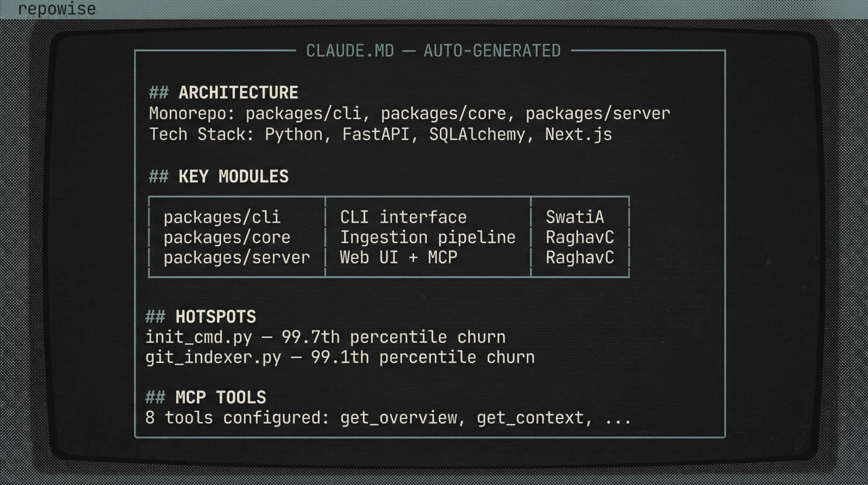Click the '8 tools configured: get_overview, get_context, ...' line

click(x=388, y=418)
